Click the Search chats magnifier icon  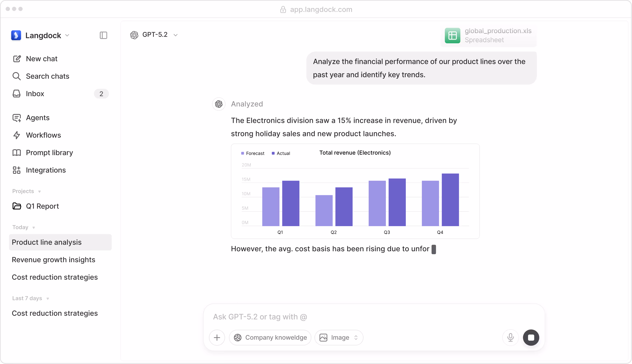pos(16,76)
